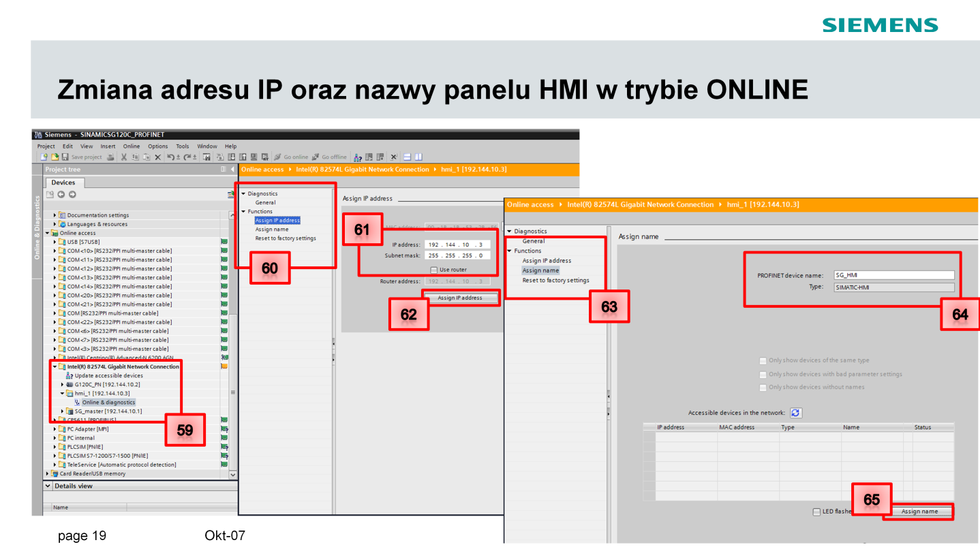Screen dimensions: 980x551
Task: Toggle the Use router checkbox
Action: [433, 270]
